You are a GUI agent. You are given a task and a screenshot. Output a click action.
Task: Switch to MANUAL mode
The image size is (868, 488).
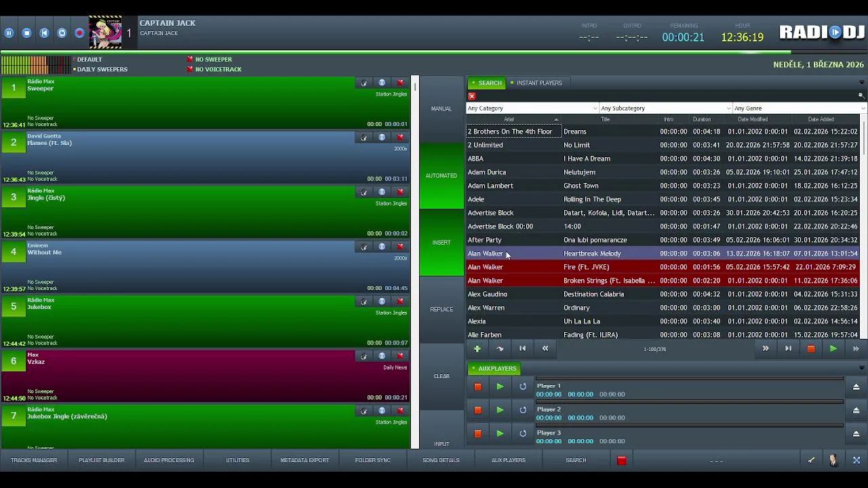tap(441, 108)
